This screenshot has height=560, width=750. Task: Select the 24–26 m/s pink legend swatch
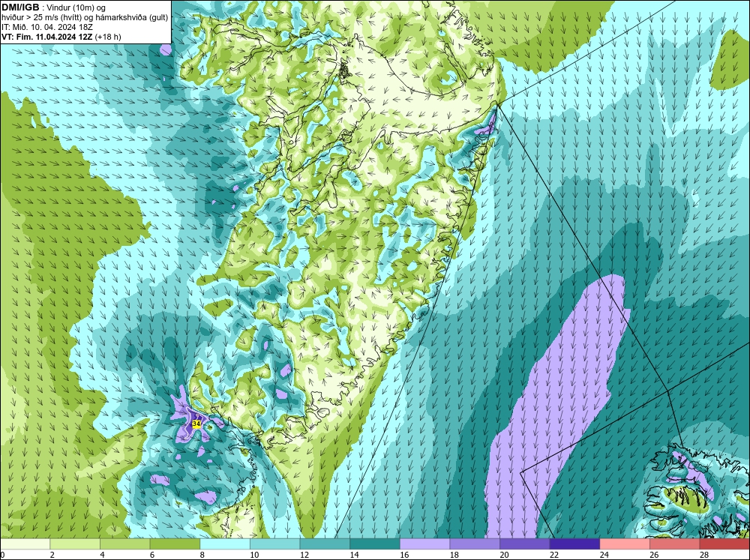pos(625,544)
